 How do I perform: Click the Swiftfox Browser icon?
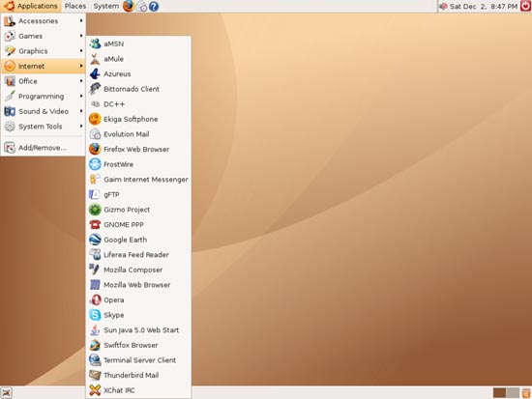click(x=95, y=345)
